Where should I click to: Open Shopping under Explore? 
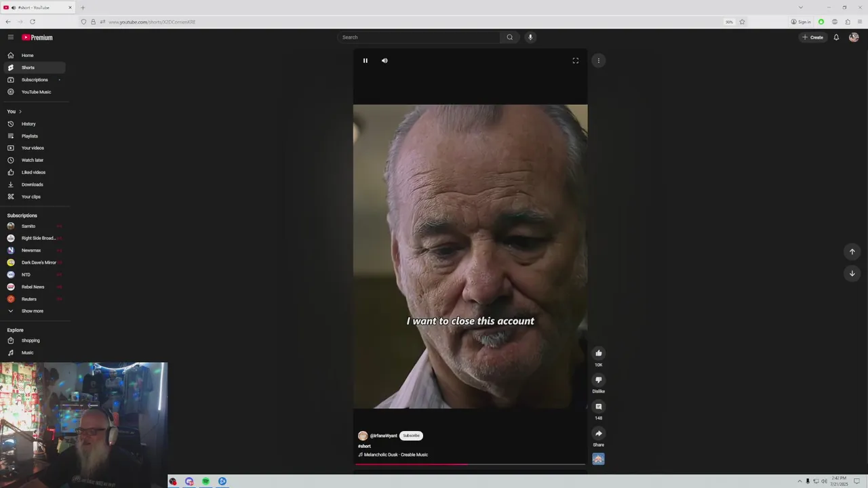point(34,340)
